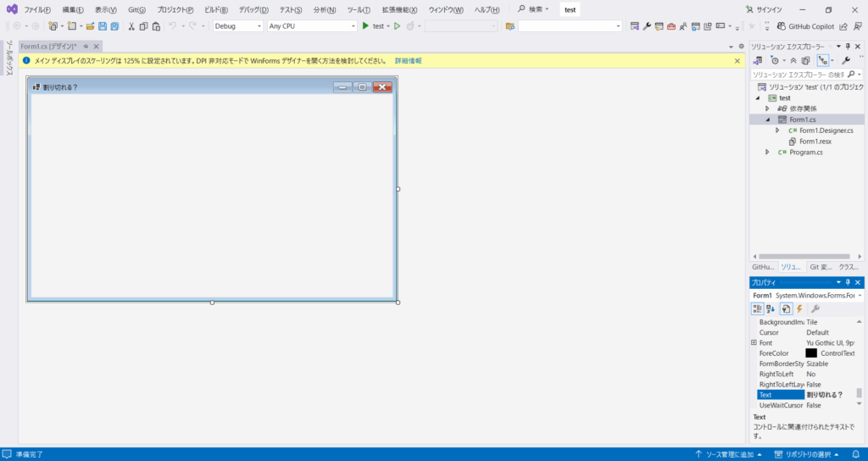
Task: Toggle alphabetical sort in Properties panel
Action: coord(771,308)
